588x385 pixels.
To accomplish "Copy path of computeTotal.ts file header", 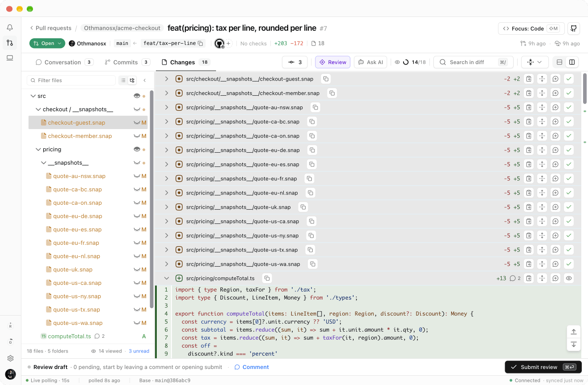I will pos(267,278).
